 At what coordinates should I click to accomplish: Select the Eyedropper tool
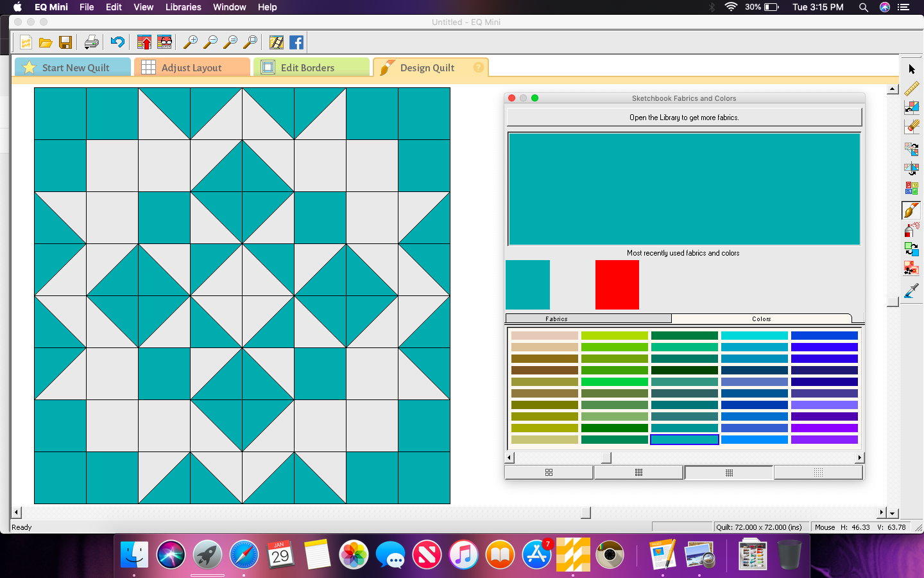[x=912, y=291]
